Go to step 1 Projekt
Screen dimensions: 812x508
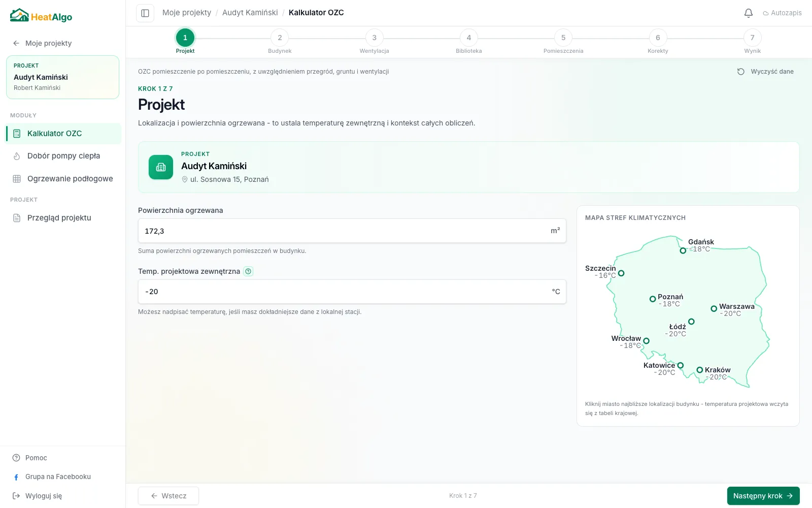point(185,41)
